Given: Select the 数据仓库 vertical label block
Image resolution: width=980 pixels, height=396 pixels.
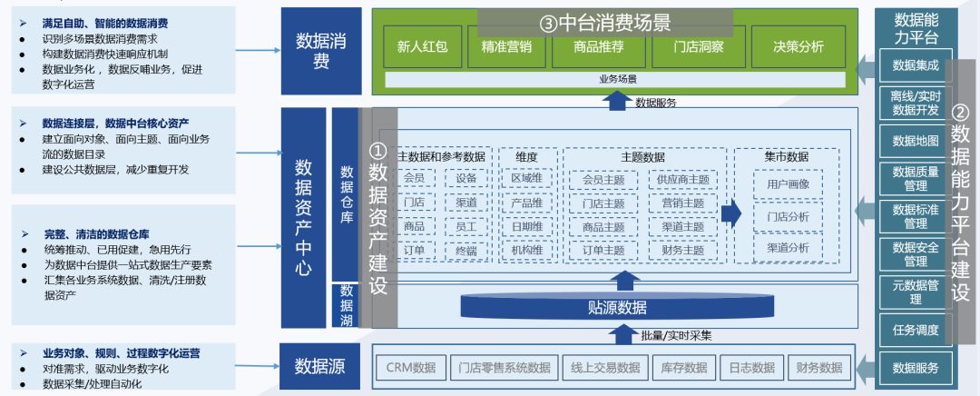Looking at the screenshot, I should (347, 194).
